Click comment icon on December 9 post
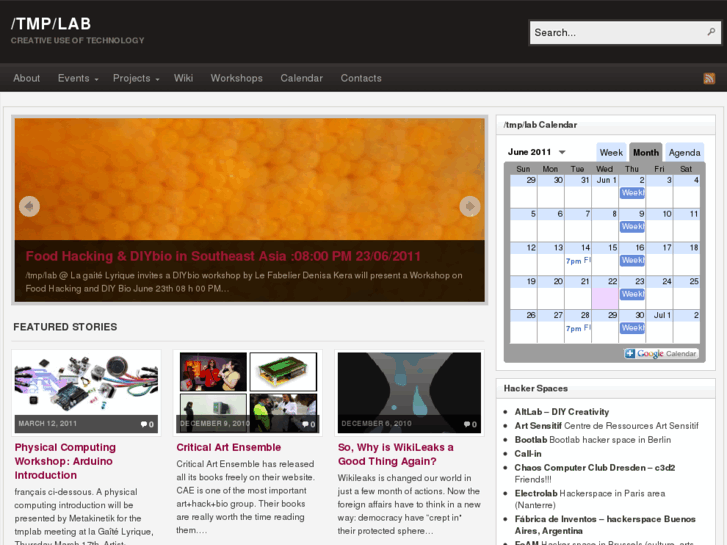727x545 pixels. pyautogui.click(x=305, y=424)
